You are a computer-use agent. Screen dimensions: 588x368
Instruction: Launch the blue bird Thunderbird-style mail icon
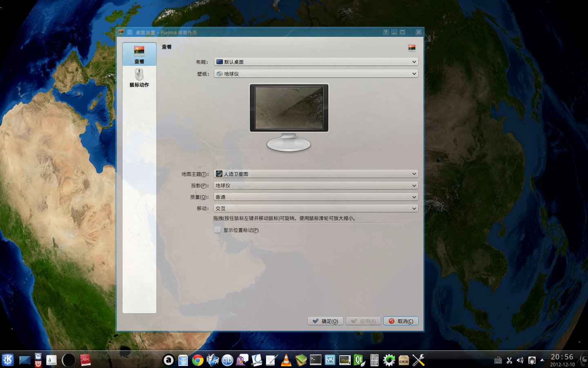(212, 360)
